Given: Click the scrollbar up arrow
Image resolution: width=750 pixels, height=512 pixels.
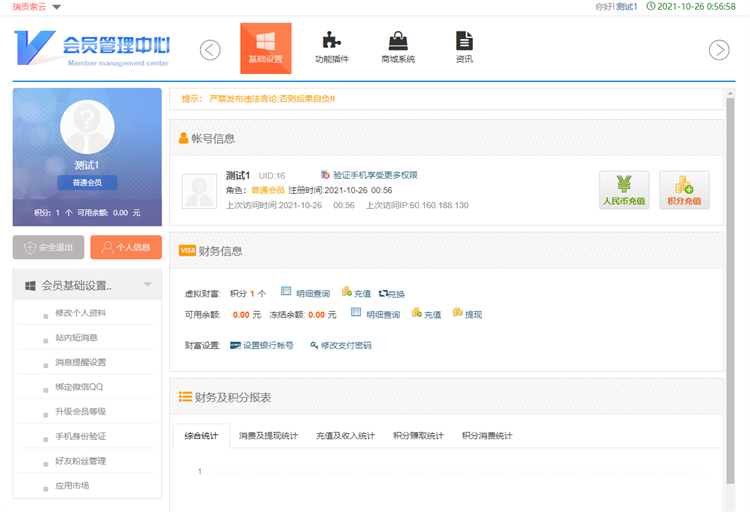Looking at the screenshot, I should pos(730,93).
